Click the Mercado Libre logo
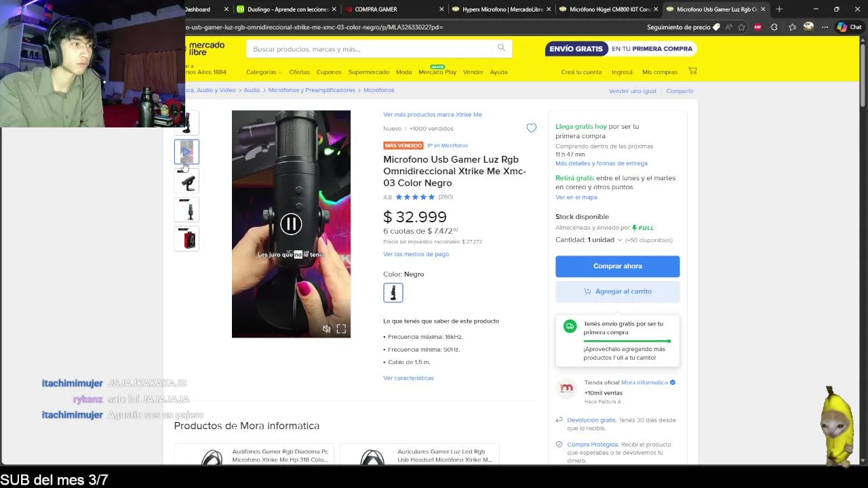 click(x=205, y=49)
